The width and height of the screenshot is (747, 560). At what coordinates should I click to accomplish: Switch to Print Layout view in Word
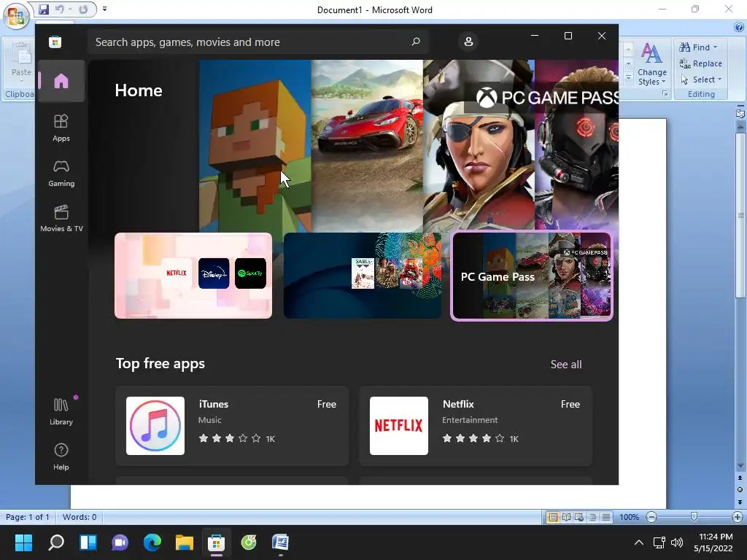(x=553, y=517)
